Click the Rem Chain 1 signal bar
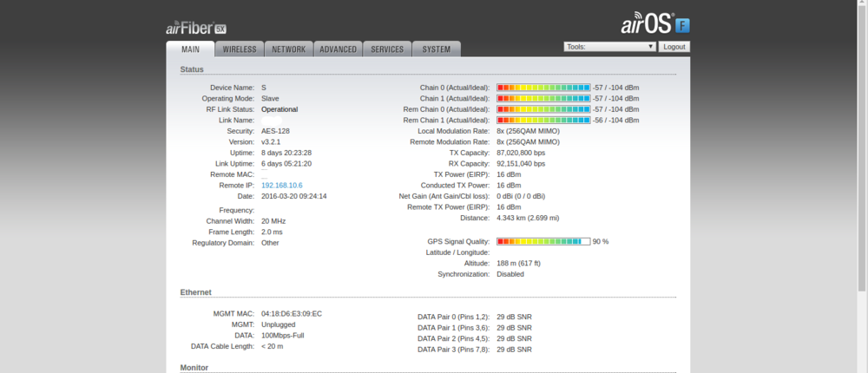Image resolution: width=868 pixels, height=373 pixels. coord(543,120)
